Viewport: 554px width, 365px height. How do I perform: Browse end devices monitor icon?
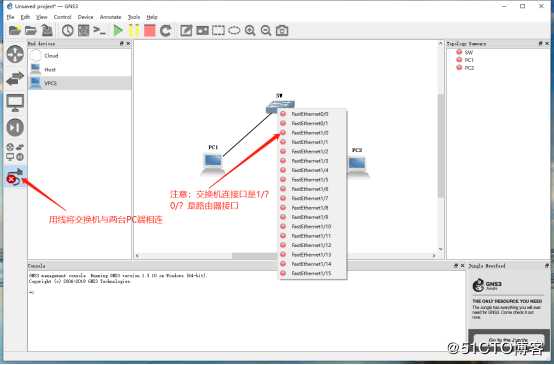coord(15,103)
